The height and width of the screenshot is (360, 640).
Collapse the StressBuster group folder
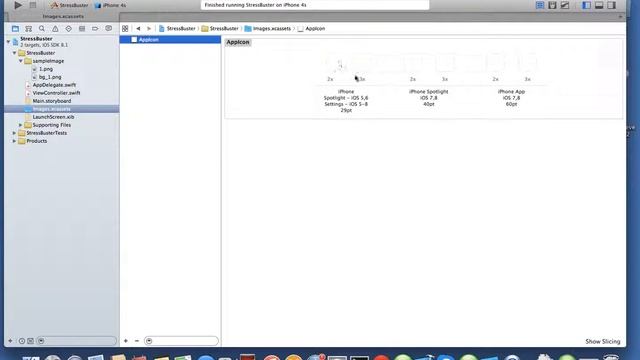(15, 53)
